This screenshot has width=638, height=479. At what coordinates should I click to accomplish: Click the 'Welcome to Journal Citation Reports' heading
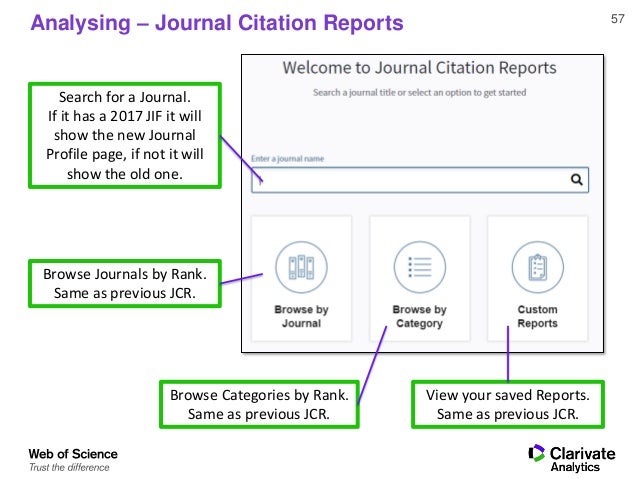(420, 68)
